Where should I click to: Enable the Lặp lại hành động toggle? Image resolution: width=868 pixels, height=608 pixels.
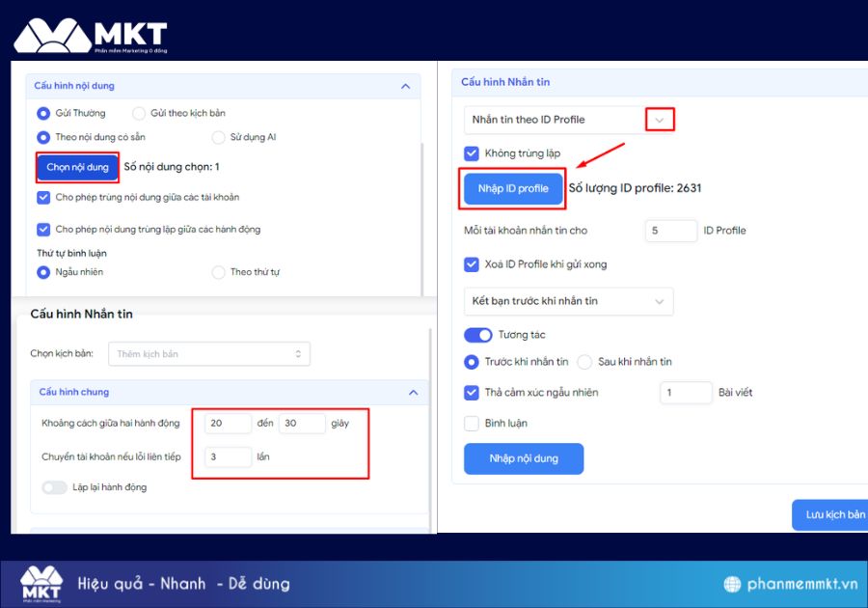click(55, 487)
